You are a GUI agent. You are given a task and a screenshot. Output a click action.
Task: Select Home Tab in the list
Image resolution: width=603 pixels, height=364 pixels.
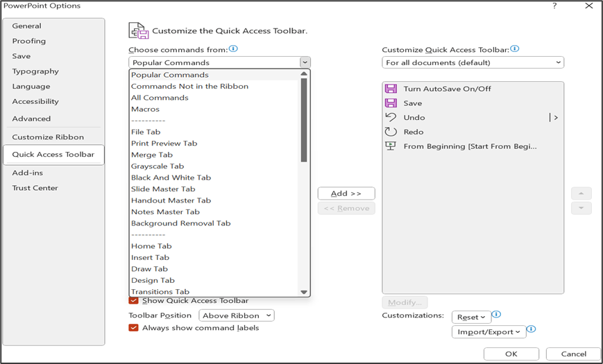point(214,246)
